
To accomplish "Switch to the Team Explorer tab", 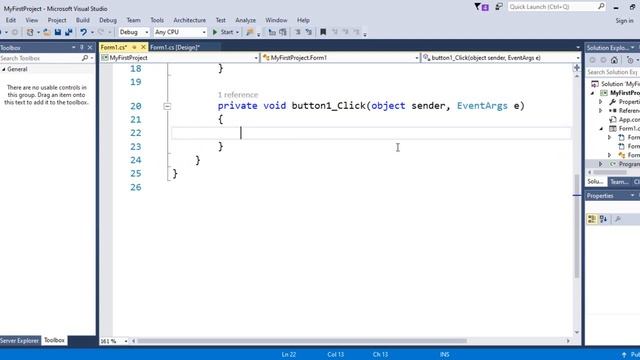I will (x=619, y=182).
